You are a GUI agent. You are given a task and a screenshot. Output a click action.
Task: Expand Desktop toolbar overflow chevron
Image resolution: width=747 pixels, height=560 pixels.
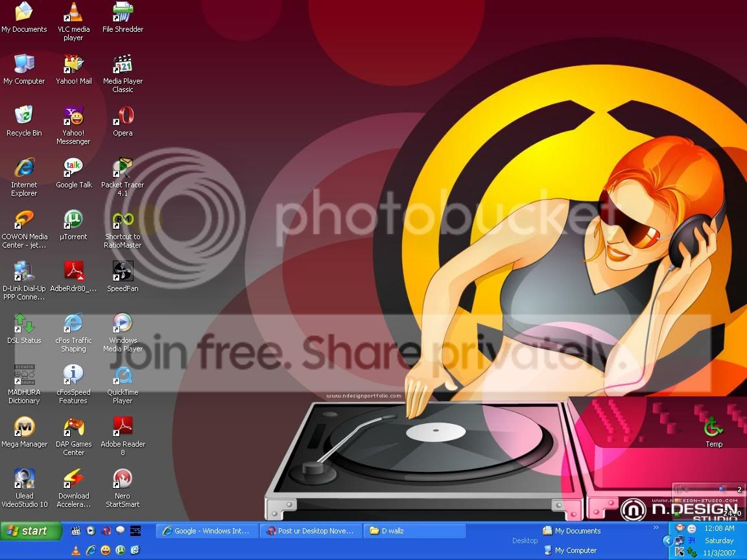656,527
